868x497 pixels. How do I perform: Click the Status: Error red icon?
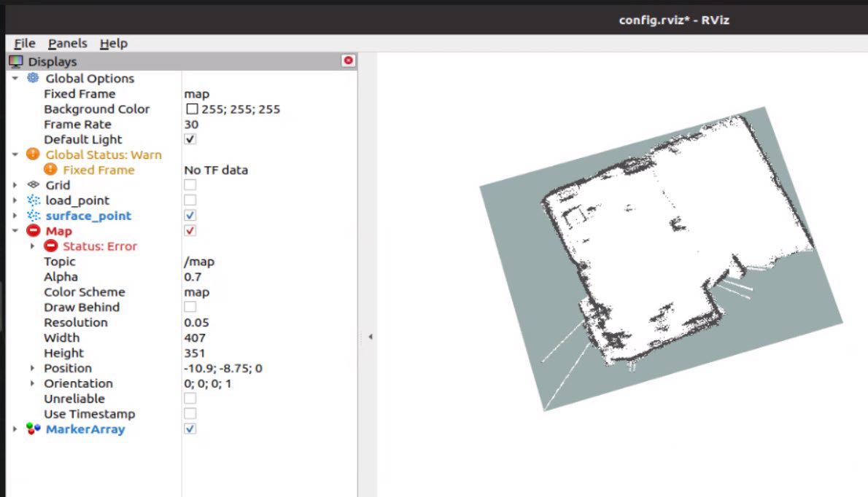pos(51,246)
